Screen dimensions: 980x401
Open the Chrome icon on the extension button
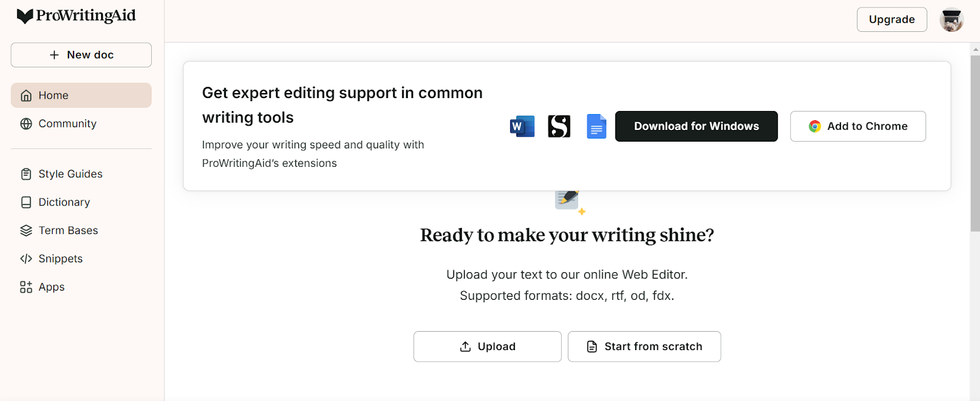click(x=815, y=126)
